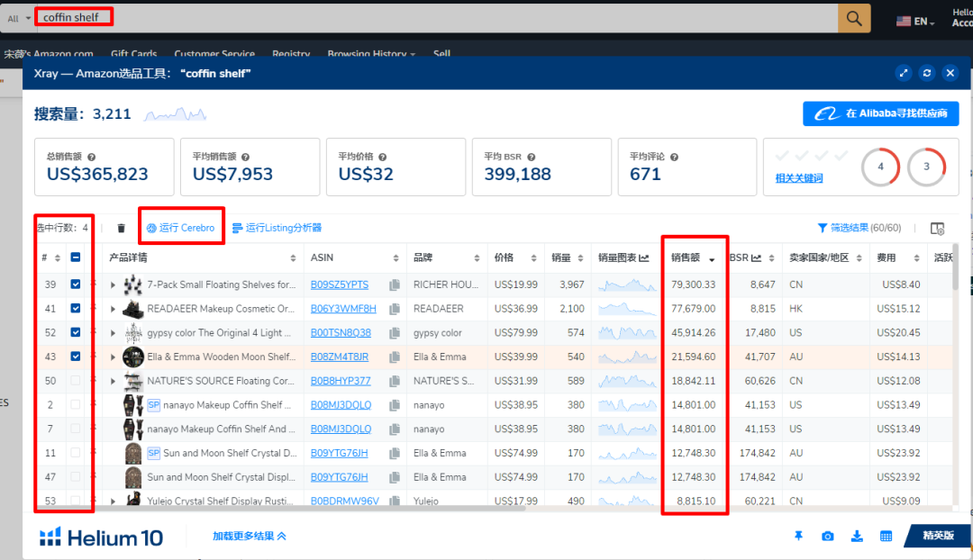Screen dimensions: 973x560
Task: Uncheck the row 39 checkbox
Action: tap(76, 285)
